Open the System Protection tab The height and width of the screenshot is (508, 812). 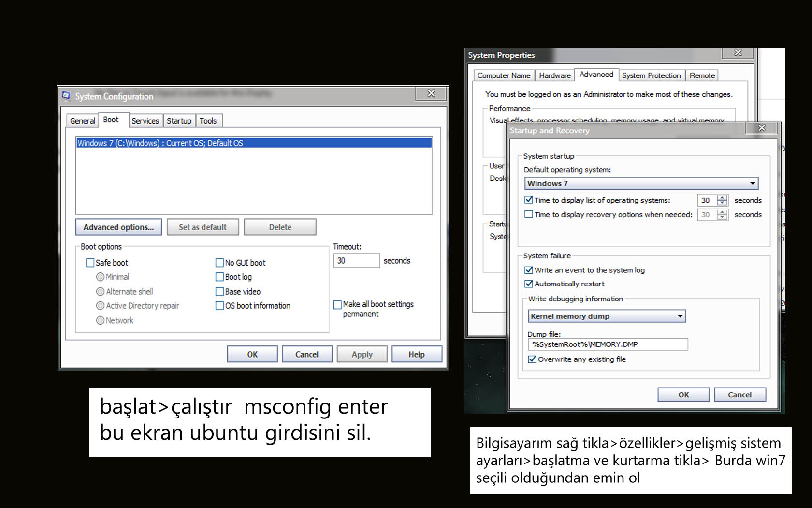point(652,75)
